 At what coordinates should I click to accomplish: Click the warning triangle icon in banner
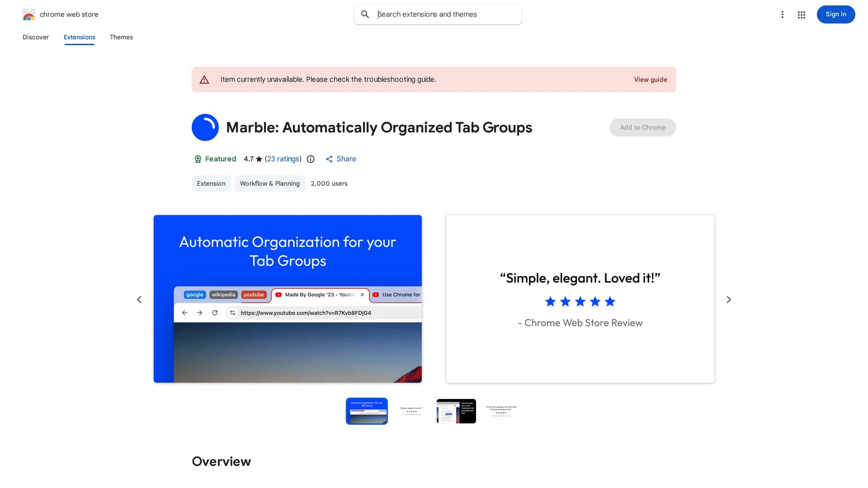(204, 80)
